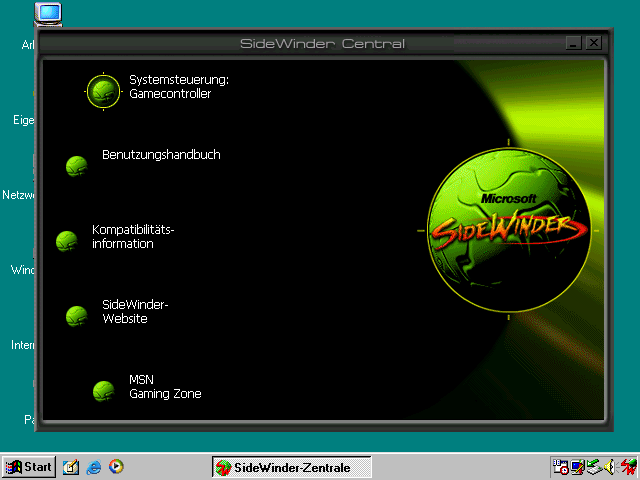Open Systemsteuerung: Gamecontroller text link

[179, 87]
